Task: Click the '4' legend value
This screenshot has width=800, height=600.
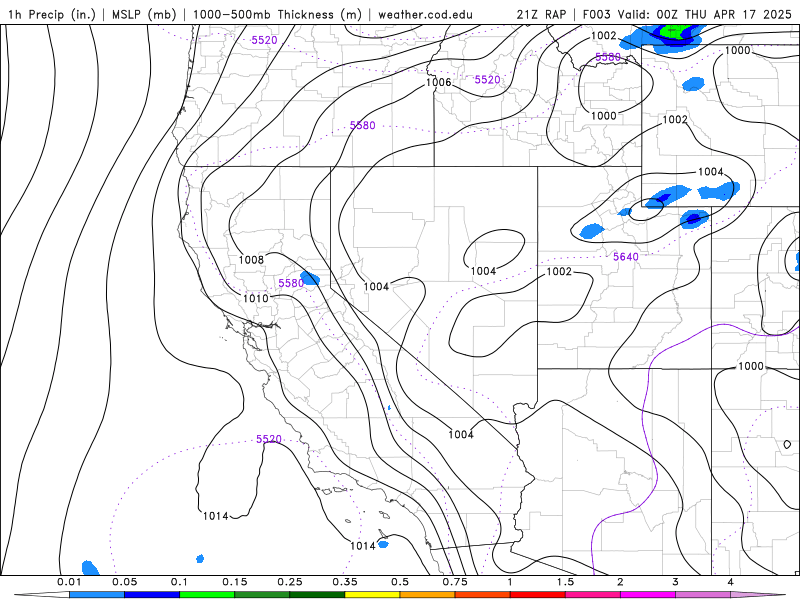Action: 731,582
